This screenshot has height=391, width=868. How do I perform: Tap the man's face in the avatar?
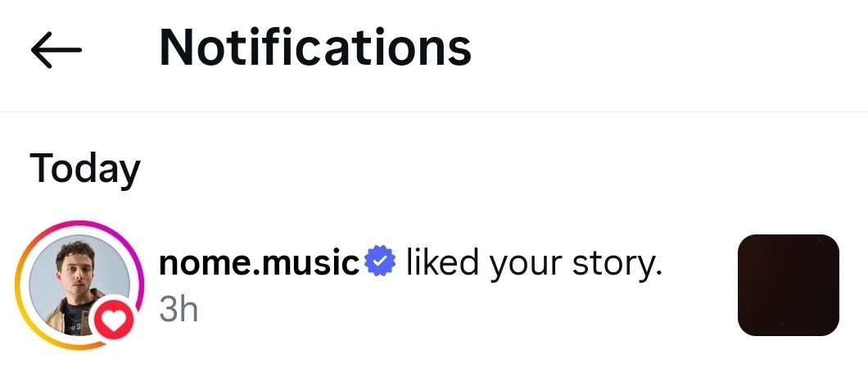click(71, 268)
